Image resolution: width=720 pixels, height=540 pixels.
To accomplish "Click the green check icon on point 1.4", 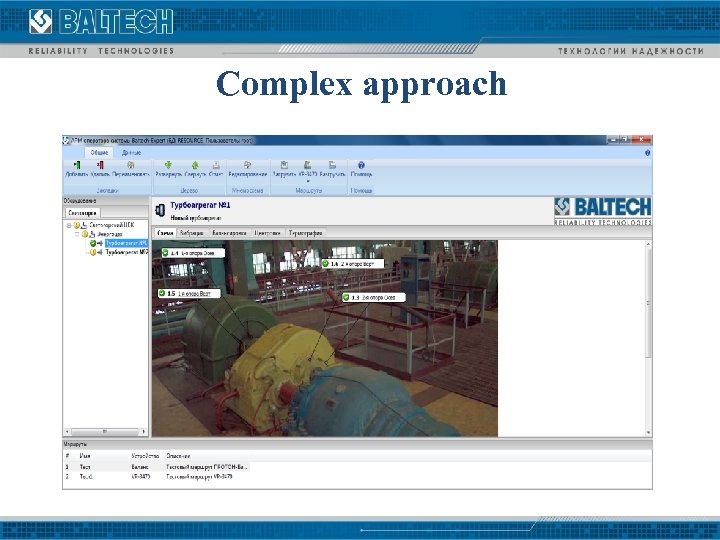I will pos(165,253).
